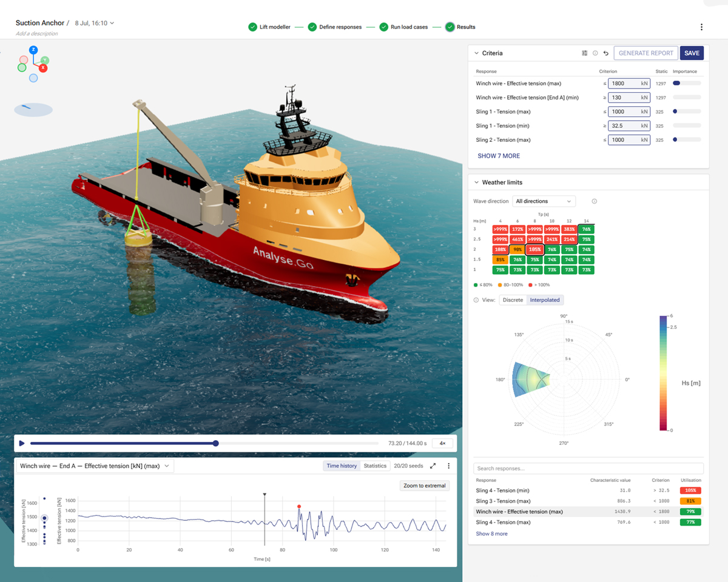Click the Lift modeller step checkmark
The image size is (728, 582).
(252, 27)
